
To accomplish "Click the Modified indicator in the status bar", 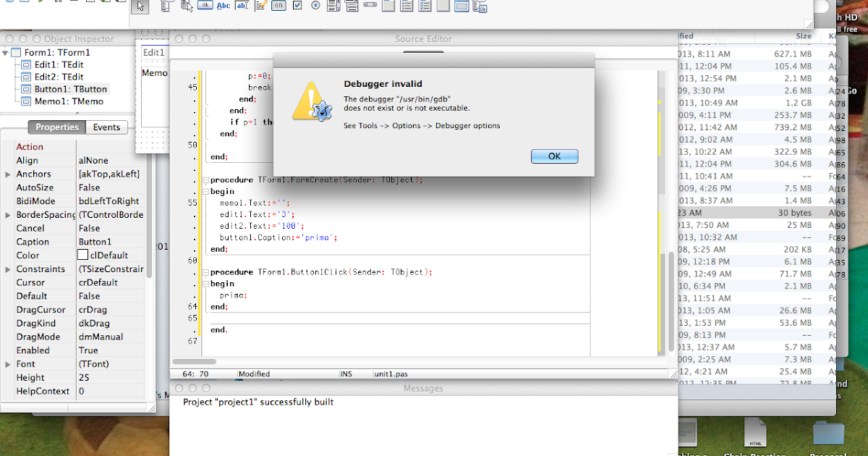I will pos(254,374).
